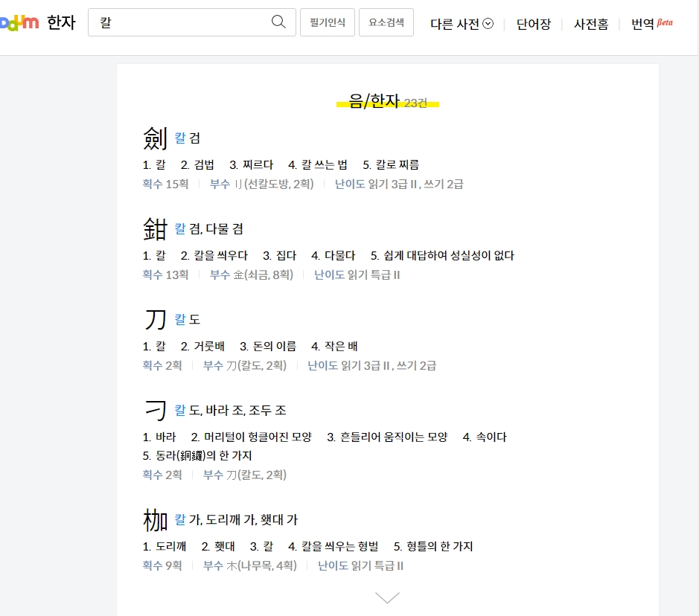Viewport: 699px width, 616px height.
Task: Click the Daum logo
Action: 19,22
